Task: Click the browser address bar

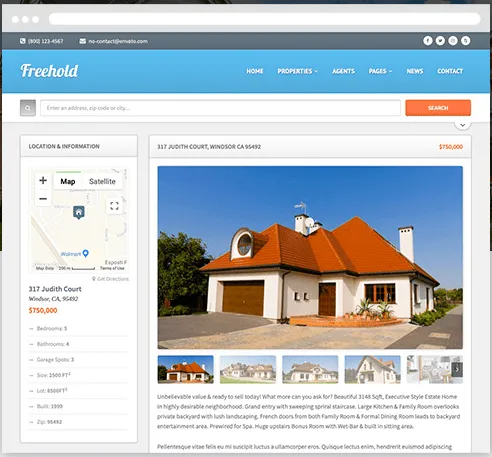Action: tap(265, 19)
